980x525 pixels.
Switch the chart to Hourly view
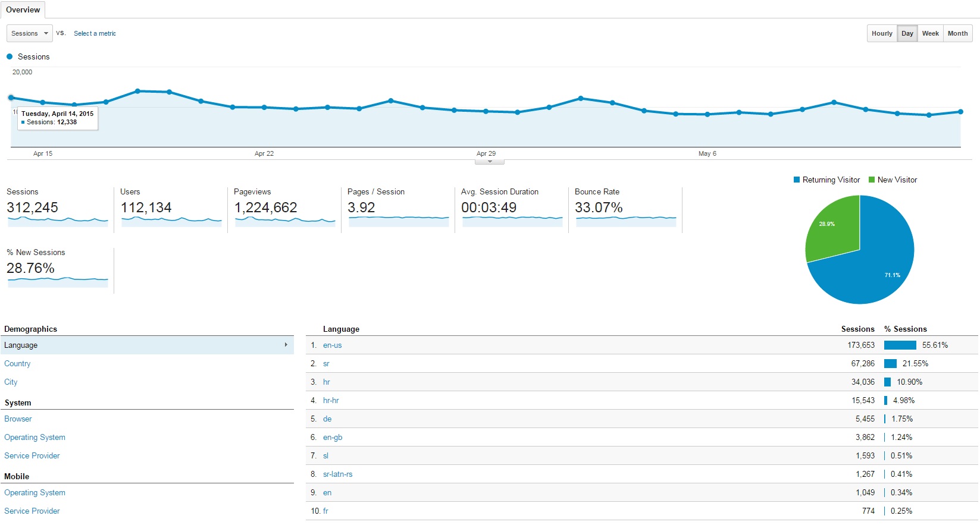pos(881,33)
